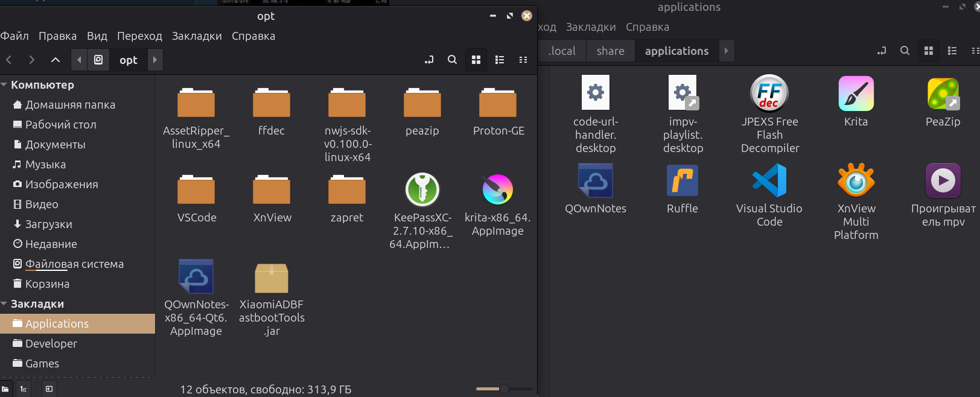Image resolution: width=980 pixels, height=397 pixels.
Task: Collapse the Закладки sidebar section
Action: (x=4, y=303)
